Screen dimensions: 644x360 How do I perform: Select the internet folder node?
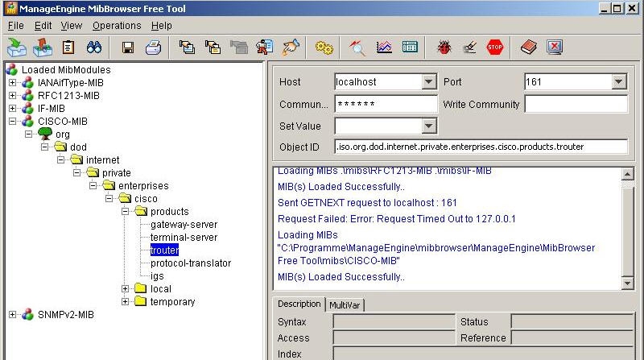(103, 159)
